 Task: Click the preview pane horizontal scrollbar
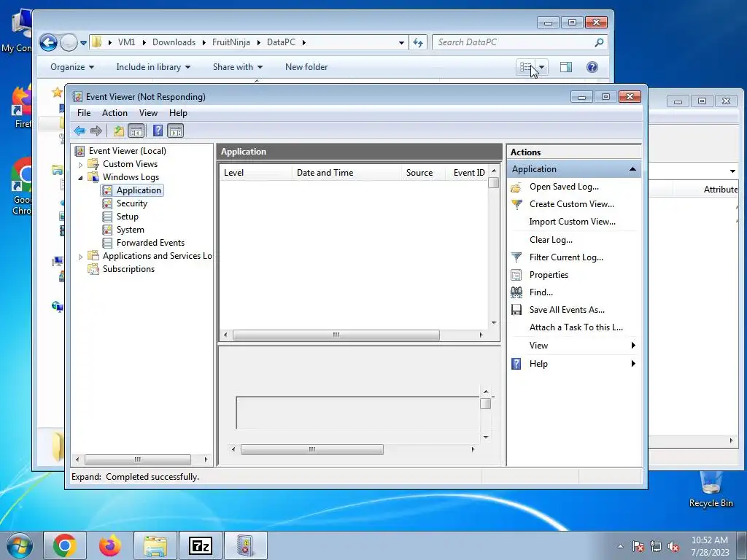[311, 449]
